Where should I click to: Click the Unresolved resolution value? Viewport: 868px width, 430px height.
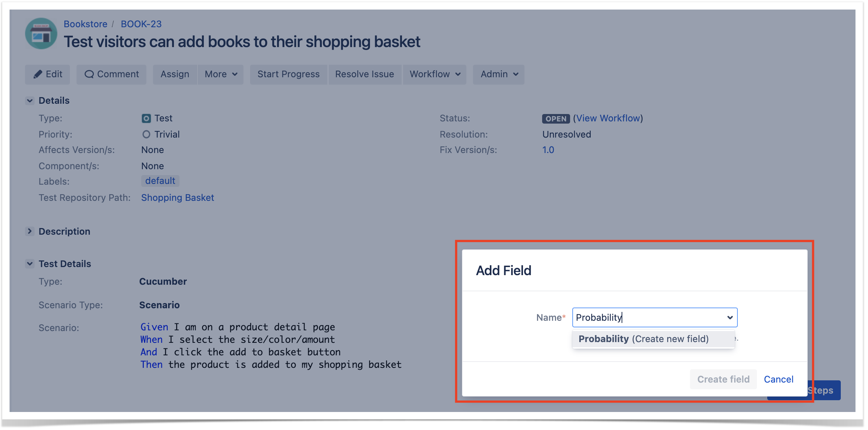pos(567,134)
